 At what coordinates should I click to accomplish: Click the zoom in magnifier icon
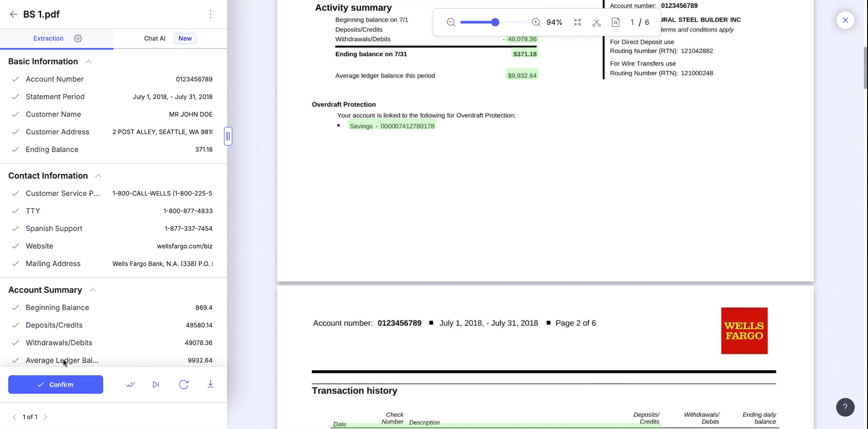[536, 22]
